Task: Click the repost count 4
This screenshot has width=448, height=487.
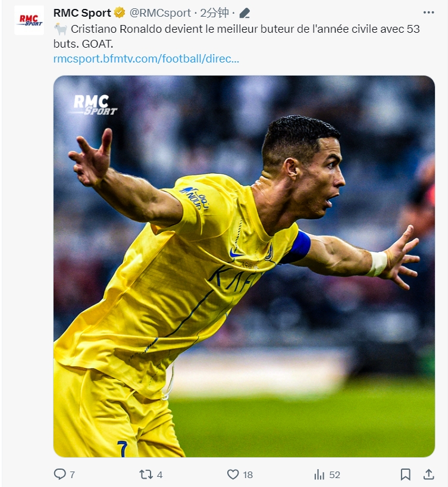Action: tap(159, 474)
